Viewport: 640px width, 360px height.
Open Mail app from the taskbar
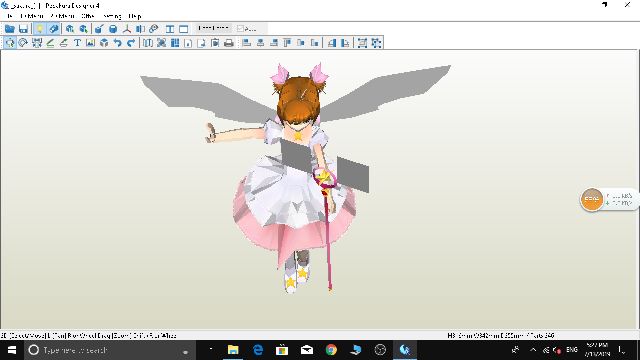pos(307,350)
